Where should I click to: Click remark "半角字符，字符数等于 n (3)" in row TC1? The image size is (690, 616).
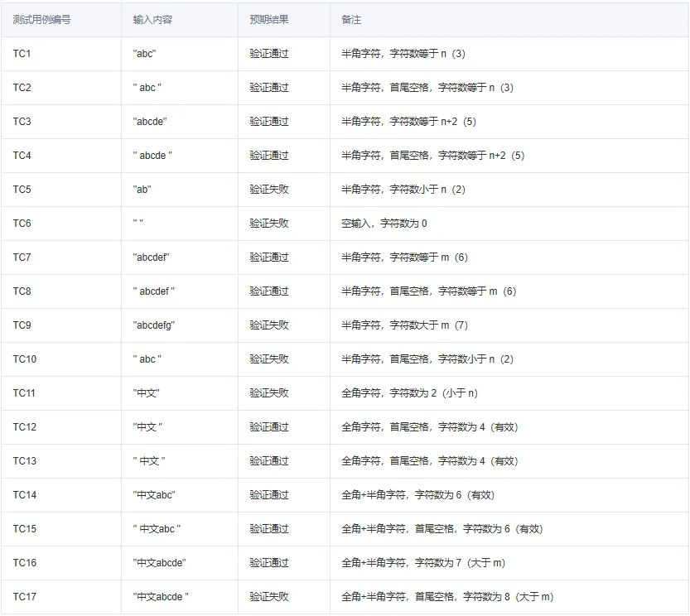click(403, 54)
